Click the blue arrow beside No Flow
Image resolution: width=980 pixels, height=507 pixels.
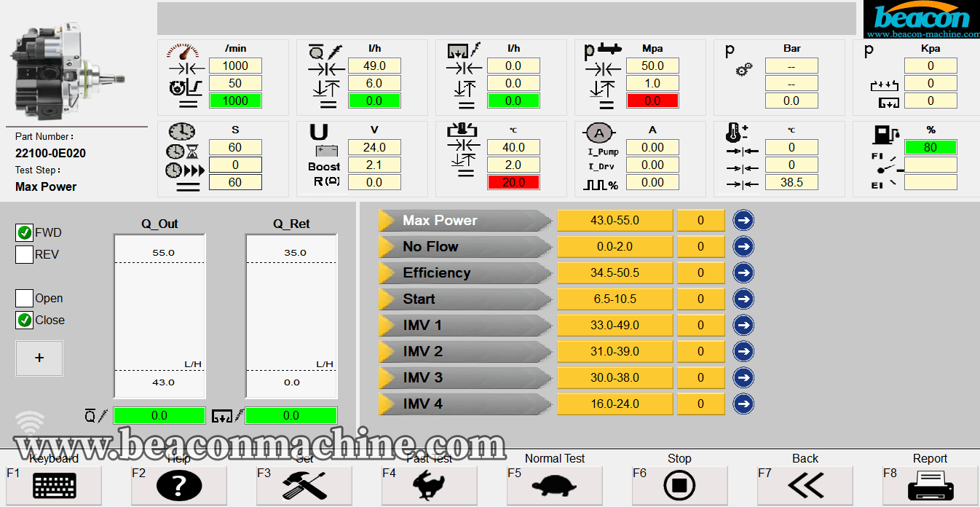(x=743, y=247)
